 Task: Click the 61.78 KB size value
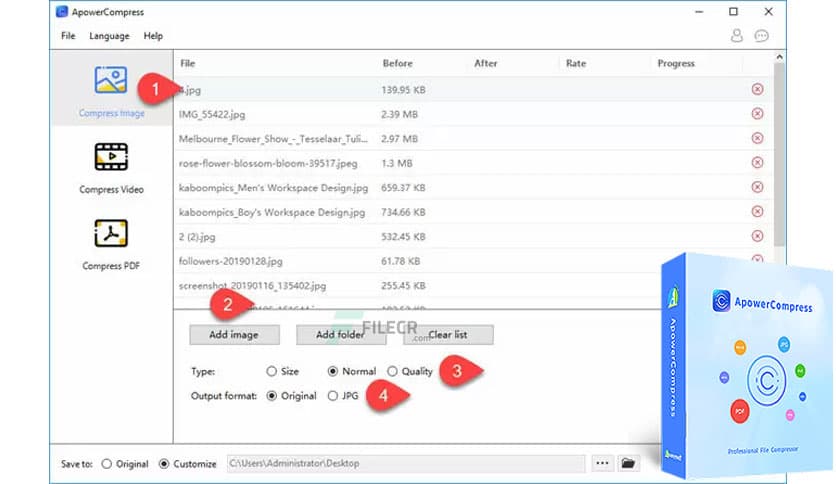click(x=400, y=261)
